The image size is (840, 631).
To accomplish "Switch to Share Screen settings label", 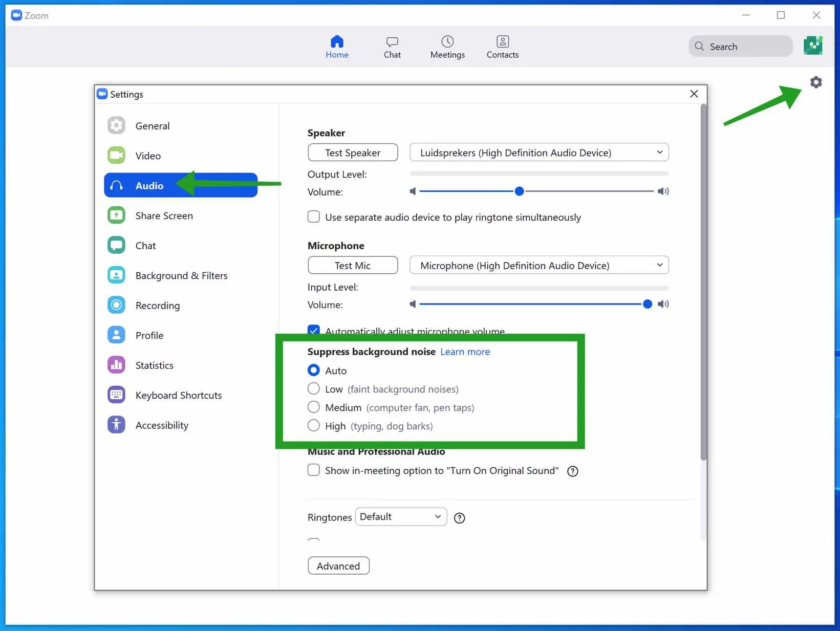I will pyautogui.click(x=164, y=215).
